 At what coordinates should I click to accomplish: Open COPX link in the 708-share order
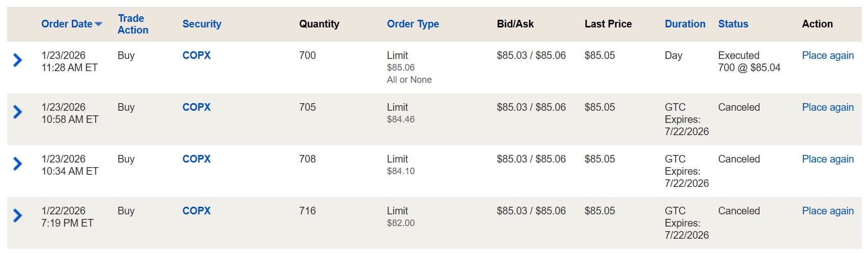pyautogui.click(x=196, y=159)
